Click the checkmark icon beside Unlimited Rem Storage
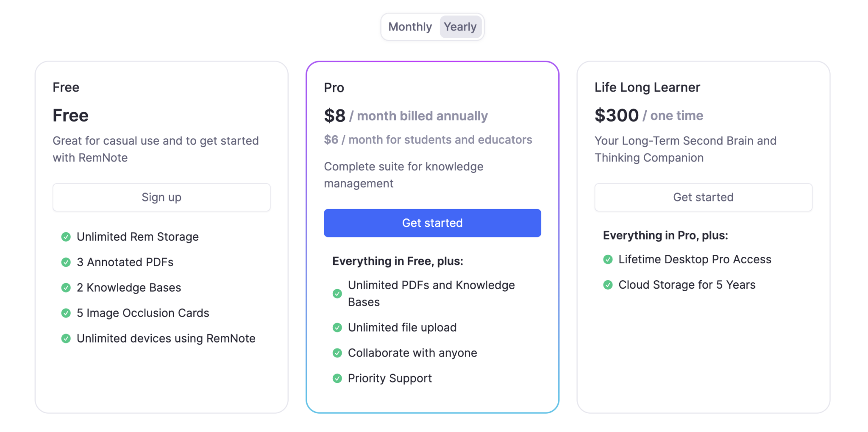868x432 pixels. pos(66,237)
